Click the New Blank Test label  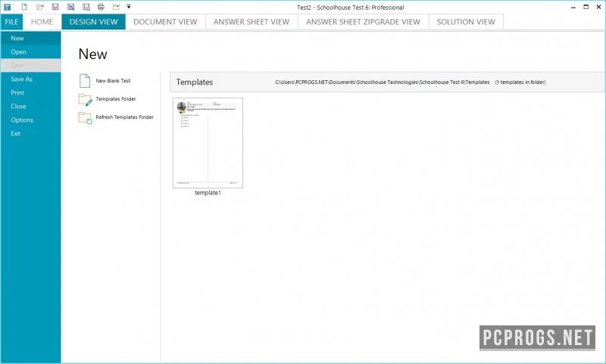[x=113, y=81]
